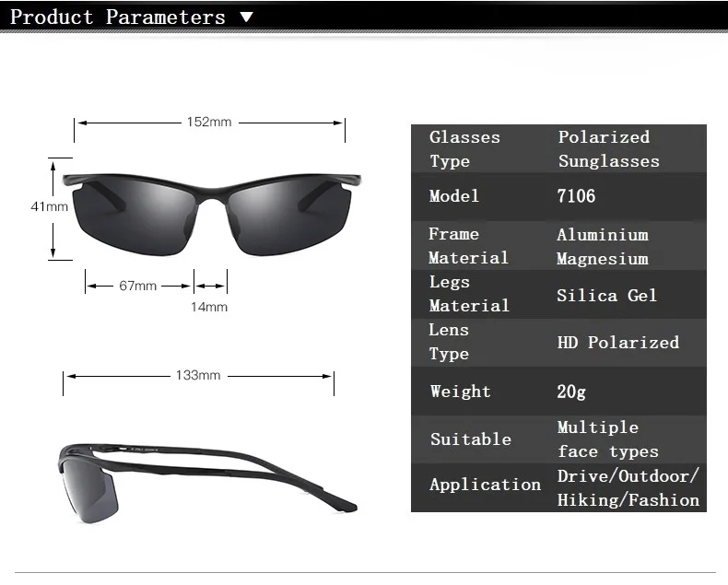Click the Drive/Outdoor/Hiking/Fashion value
Viewport: 728px width, 585px height.
coord(628,488)
